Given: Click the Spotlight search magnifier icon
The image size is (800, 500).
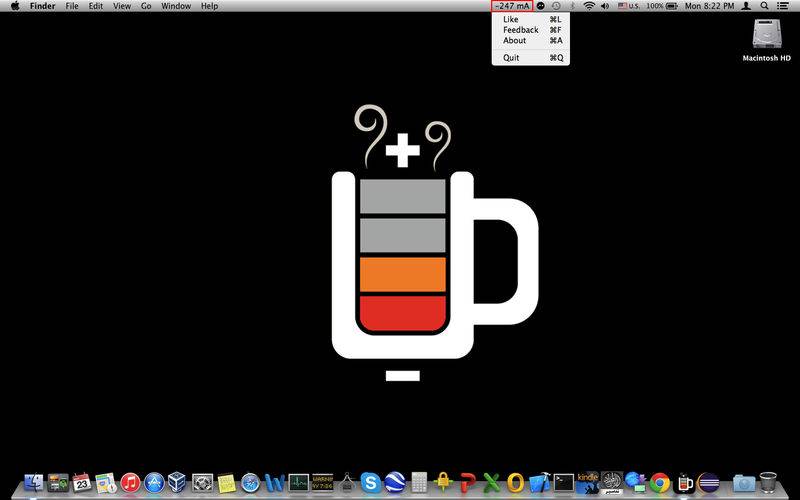Looking at the screenshot, I should (764, 6).
